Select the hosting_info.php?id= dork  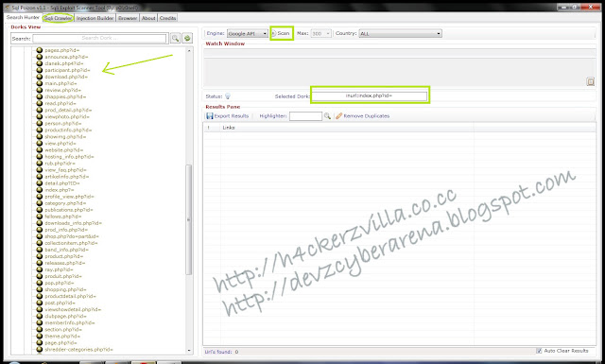click(69, 157)
